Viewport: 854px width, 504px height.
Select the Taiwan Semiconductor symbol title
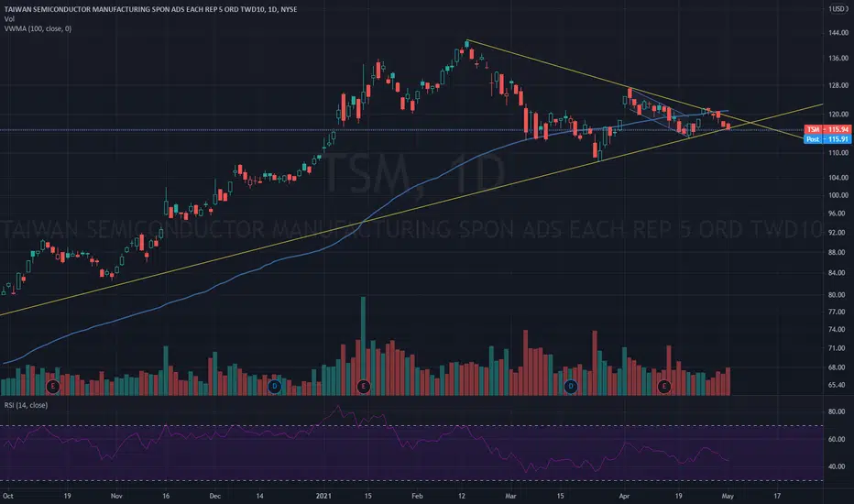[150, 9]
